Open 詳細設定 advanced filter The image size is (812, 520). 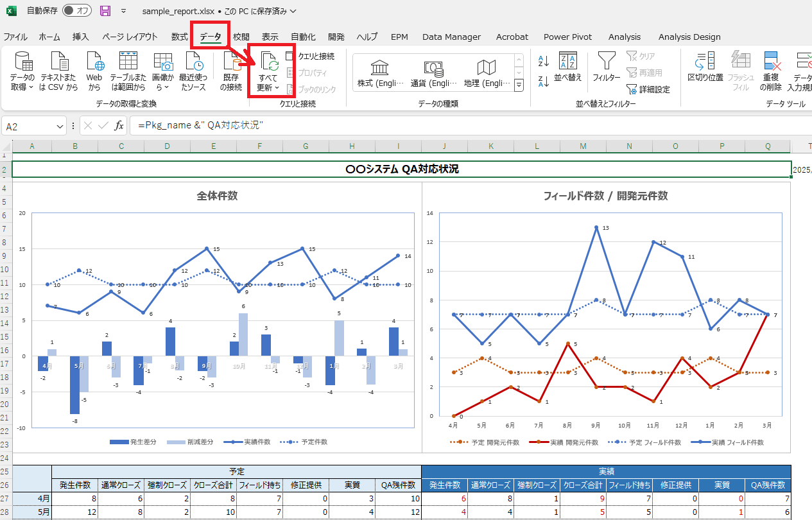(x=648, y=89)
